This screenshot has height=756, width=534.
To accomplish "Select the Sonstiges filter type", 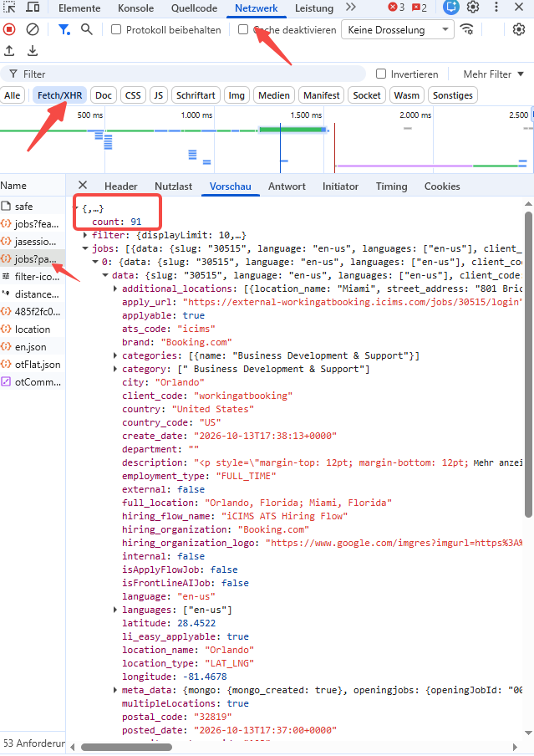I will click(453, 95).
